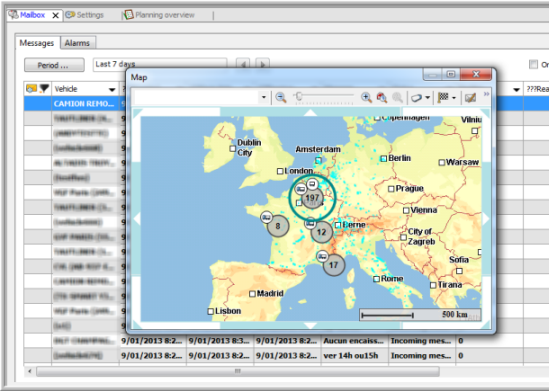Click the map zoom level slider handle
Screen dimensions: 549x391
[x=299, y=96]
